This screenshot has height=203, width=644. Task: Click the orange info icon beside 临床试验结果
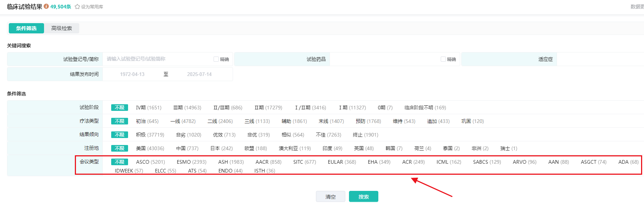(x=46, y=6)
